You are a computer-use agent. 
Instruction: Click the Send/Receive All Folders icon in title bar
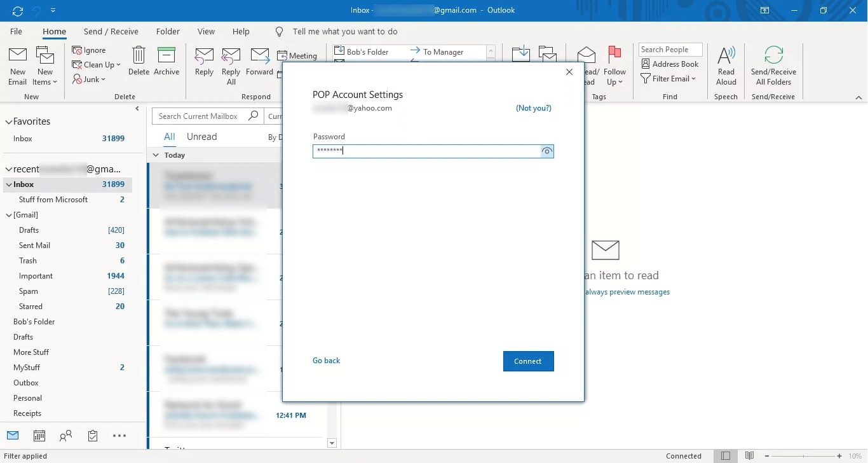point(17,11)
